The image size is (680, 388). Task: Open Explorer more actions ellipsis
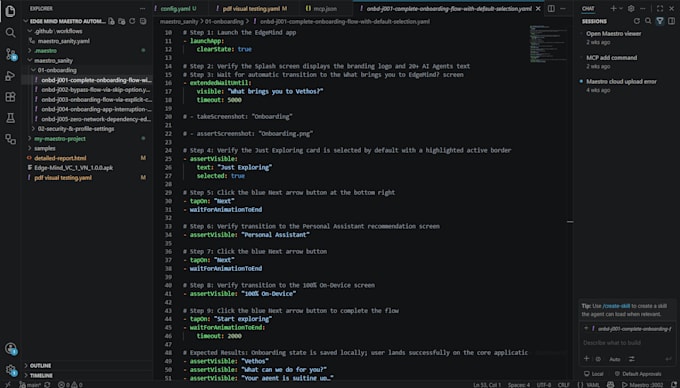(142, 9)
